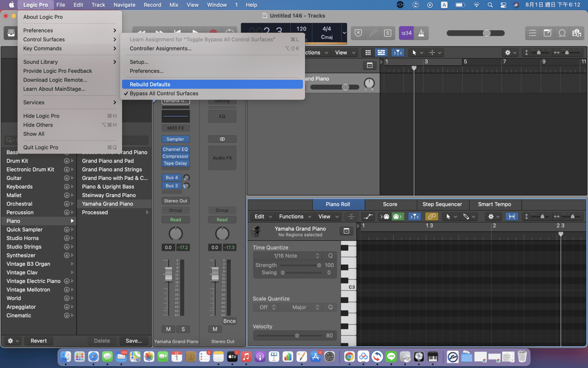Click the track header options button above track list
The image size is (588, 368).
click(x=370, y=66)
